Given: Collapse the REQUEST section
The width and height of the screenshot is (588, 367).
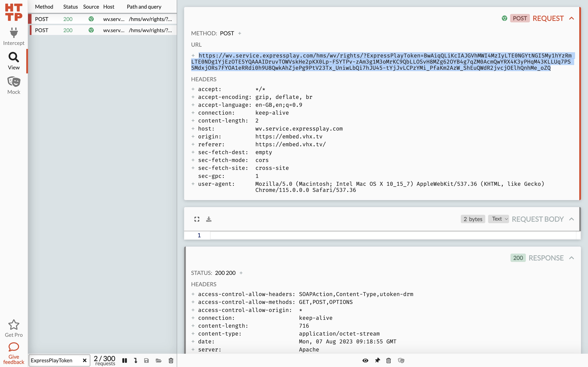Looking at the screenshot, I should (572, 19).
